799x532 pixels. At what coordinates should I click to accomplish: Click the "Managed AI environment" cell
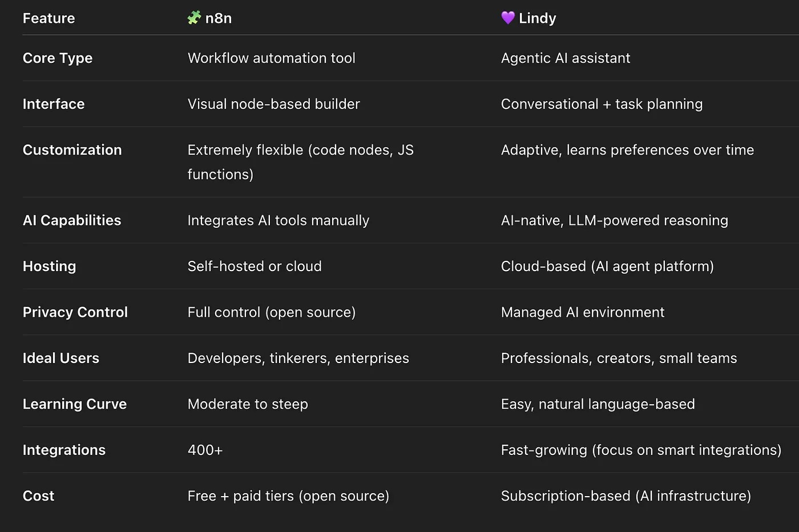(583, 312)
